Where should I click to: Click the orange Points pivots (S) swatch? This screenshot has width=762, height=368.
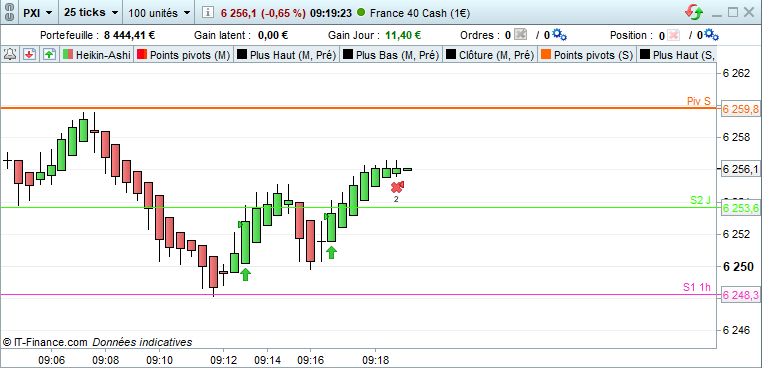point(546,55)
